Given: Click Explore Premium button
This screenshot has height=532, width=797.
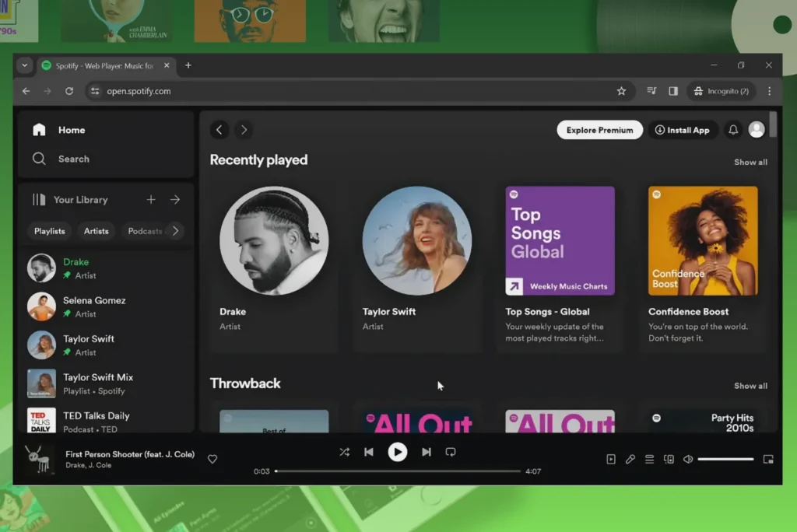Looking at the screenshot, I should click(x=600, y=130).
